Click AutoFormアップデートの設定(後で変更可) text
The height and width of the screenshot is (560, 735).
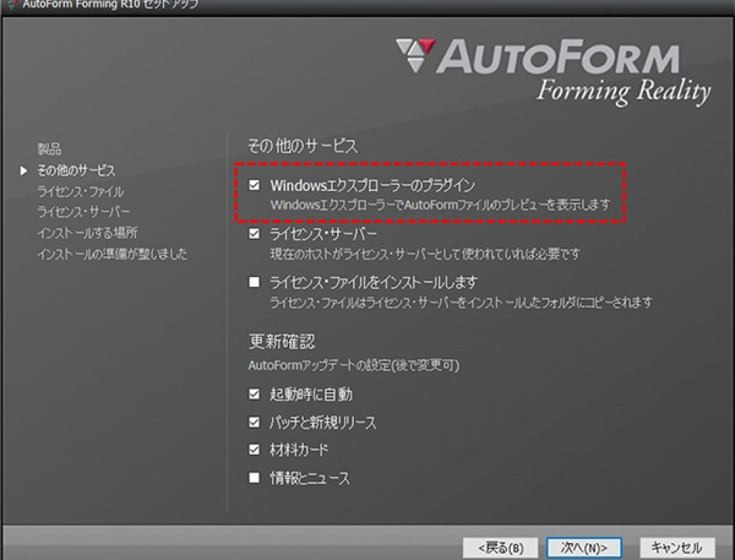coord(353,365)
